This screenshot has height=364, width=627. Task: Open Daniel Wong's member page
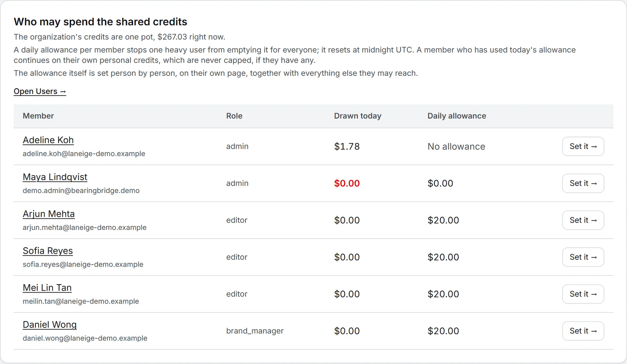[x=50, y=324]
